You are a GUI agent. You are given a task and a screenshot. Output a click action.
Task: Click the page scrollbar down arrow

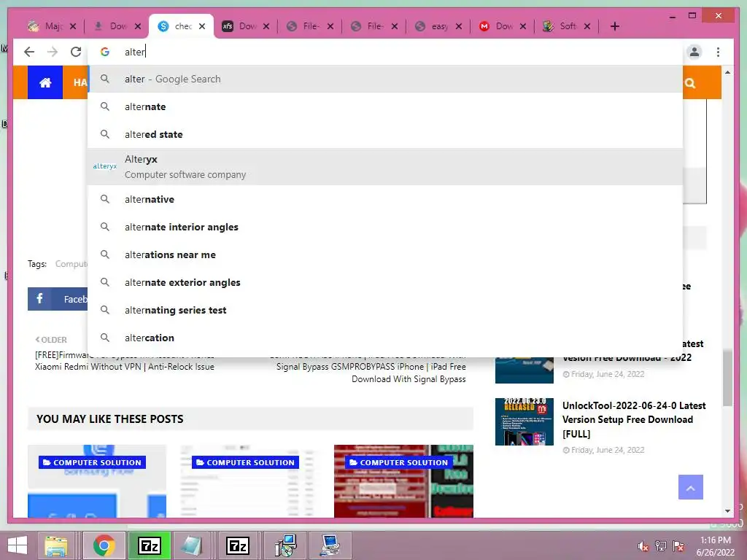click(727, 511)
